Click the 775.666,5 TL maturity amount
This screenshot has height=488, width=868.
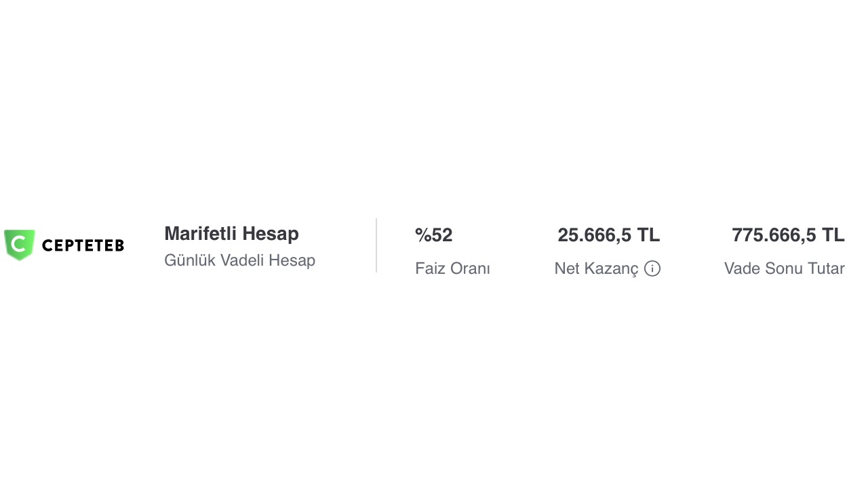coord(788,235)
